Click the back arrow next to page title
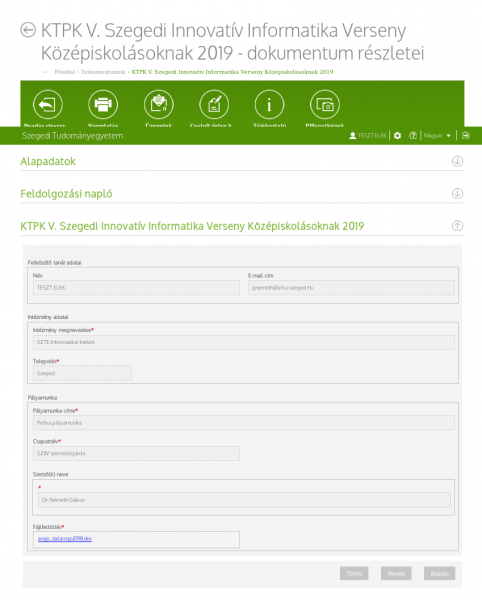 pos(28,30)
